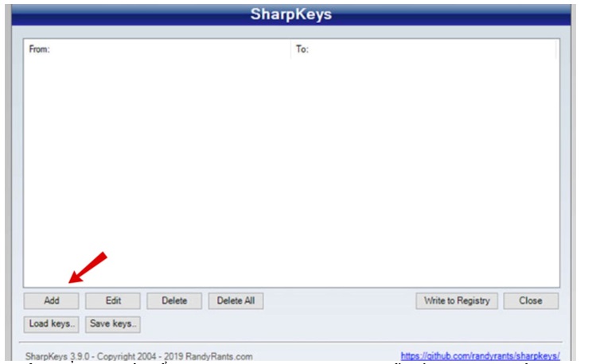600x364 pixels.
Task: Click the SharpKeys 3.9.0 copyright text
Action: (x=139, y=356)
